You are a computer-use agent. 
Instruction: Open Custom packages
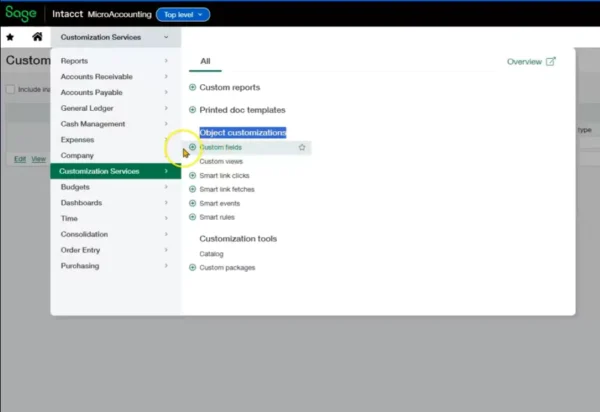pyautogui.click(x=227, y=268)
